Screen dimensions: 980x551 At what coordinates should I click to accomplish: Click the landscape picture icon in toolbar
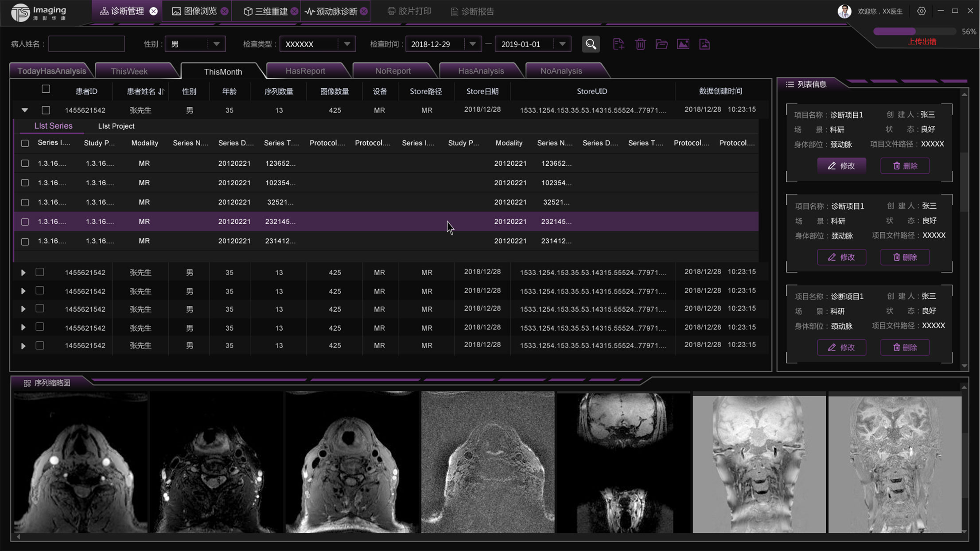click(683, 44)
